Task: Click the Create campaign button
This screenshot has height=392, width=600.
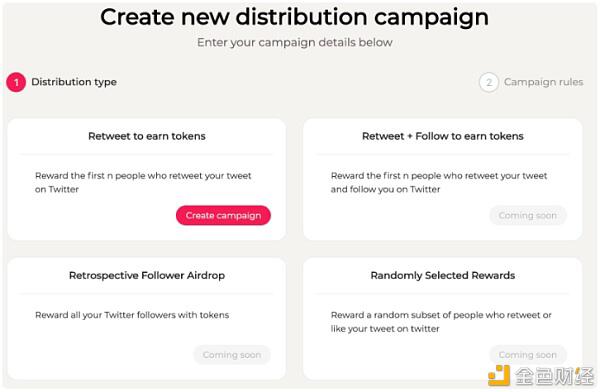Action: (223, 216)
